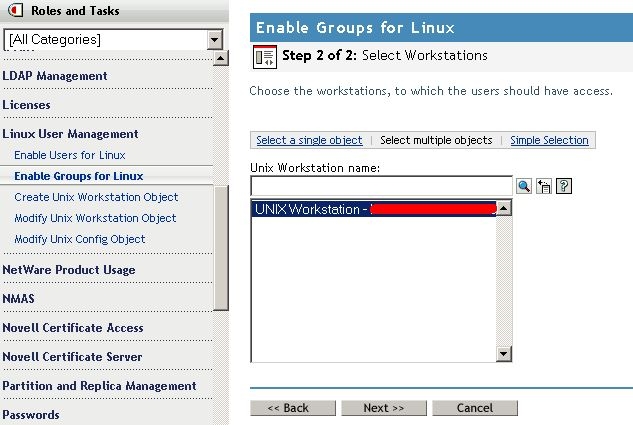Open the All Categories dropdown
The image size is (633, 425).
[x=214, y=40]
